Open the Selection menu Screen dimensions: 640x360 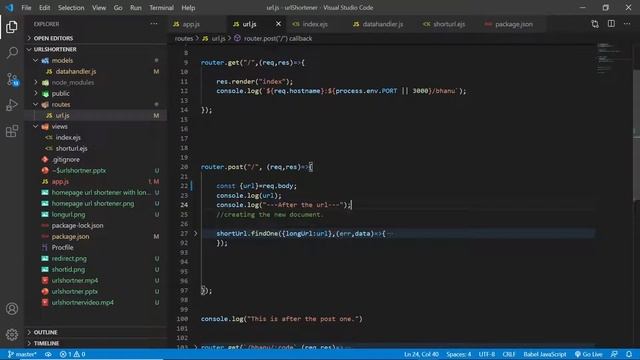pyautogui.click(x=71, y=8)
